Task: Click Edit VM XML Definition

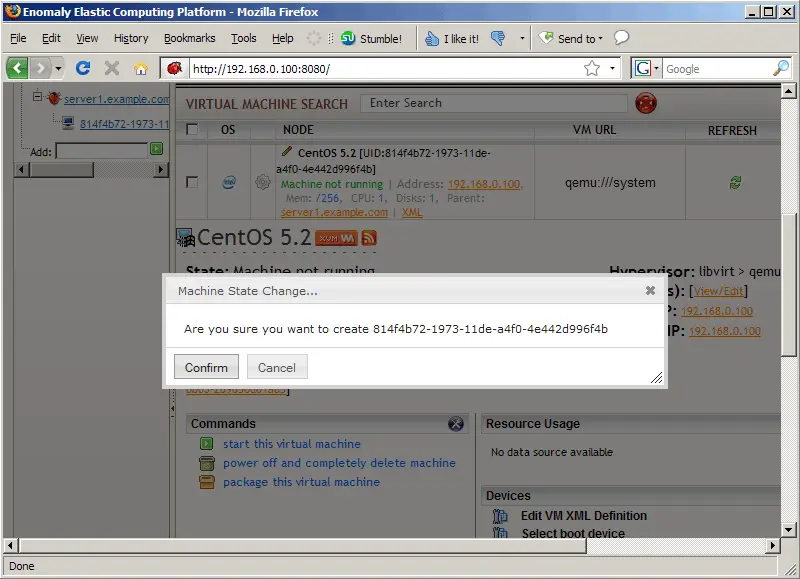Action: 584,516
